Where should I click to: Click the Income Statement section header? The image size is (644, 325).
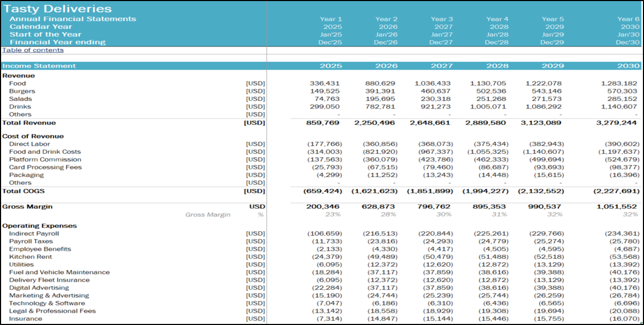point(39,66)
